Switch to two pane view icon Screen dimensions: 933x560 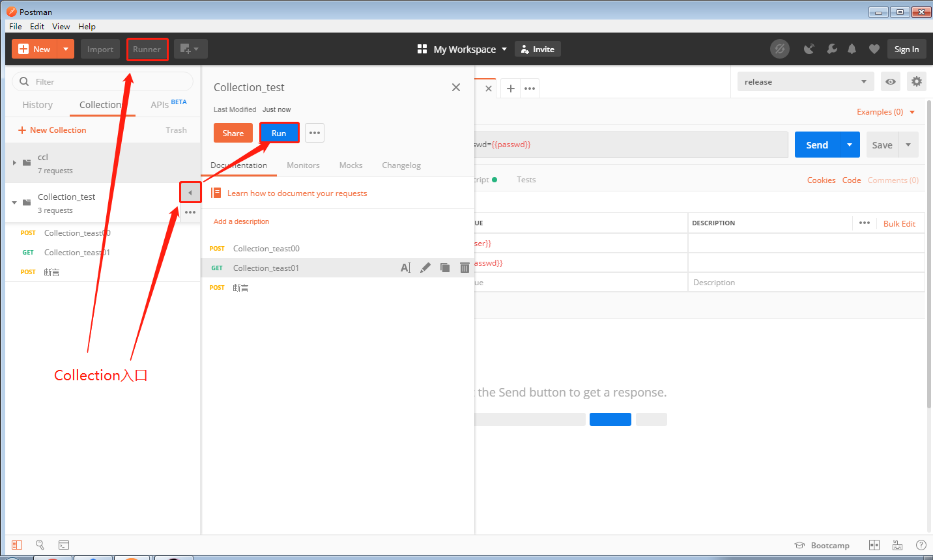[x=874, y=545]
